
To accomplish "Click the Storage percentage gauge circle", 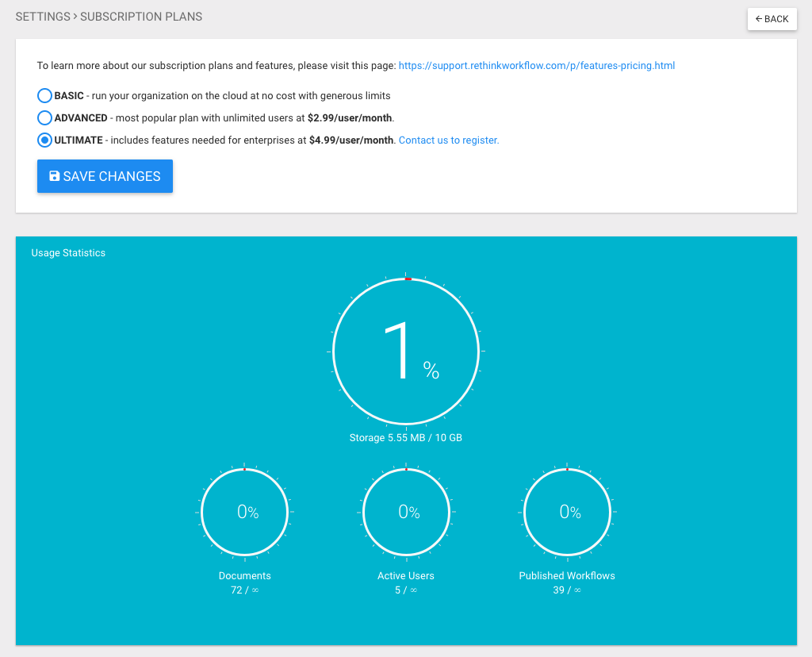I will pos(406,350).
